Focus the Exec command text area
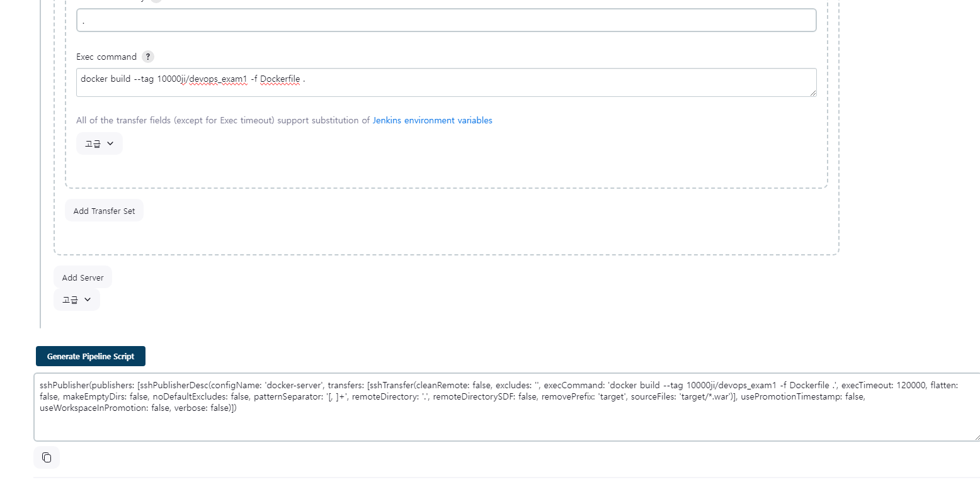 click(x=447, y=82)
